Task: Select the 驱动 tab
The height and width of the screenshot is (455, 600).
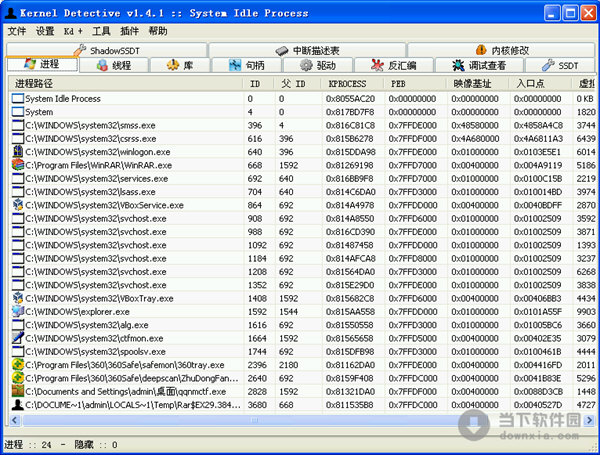Action: point(318,65)
